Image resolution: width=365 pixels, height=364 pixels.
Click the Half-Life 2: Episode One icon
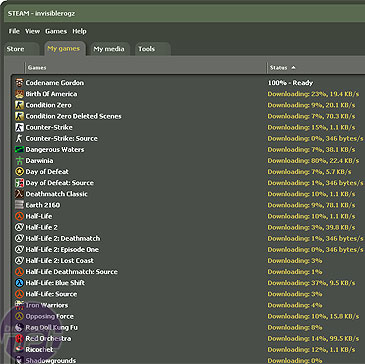point(20,249)
